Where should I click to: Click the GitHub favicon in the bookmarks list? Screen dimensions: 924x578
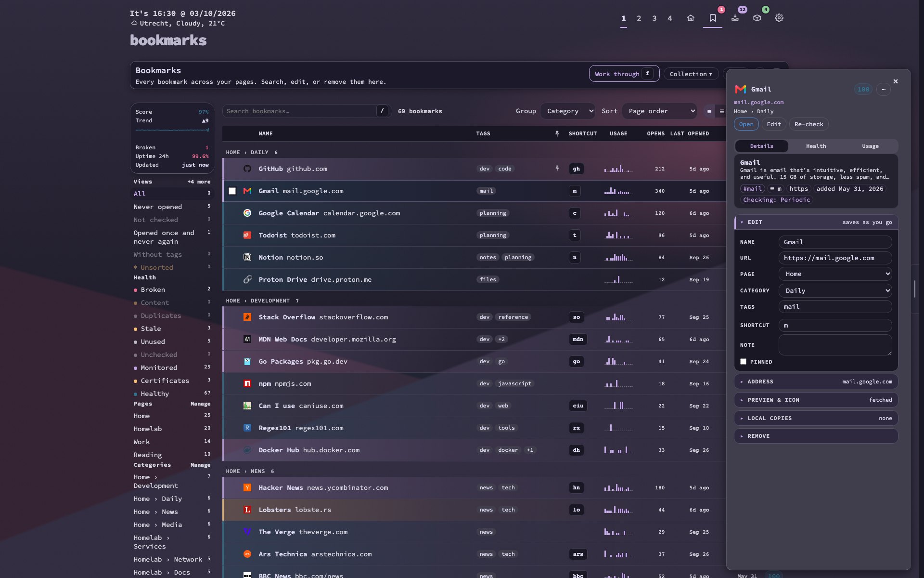(247, 169)
